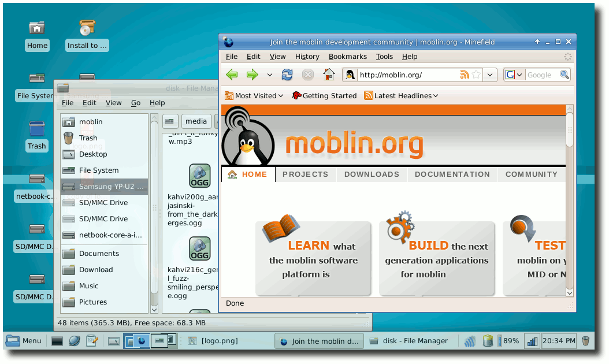609x364 pixels.
Task: Click the RSS feed icon in the address bar
Action: point(465,75)
